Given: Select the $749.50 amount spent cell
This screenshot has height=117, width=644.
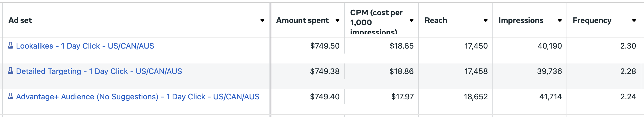Looking at the screenshot, I should click(325, 46).
